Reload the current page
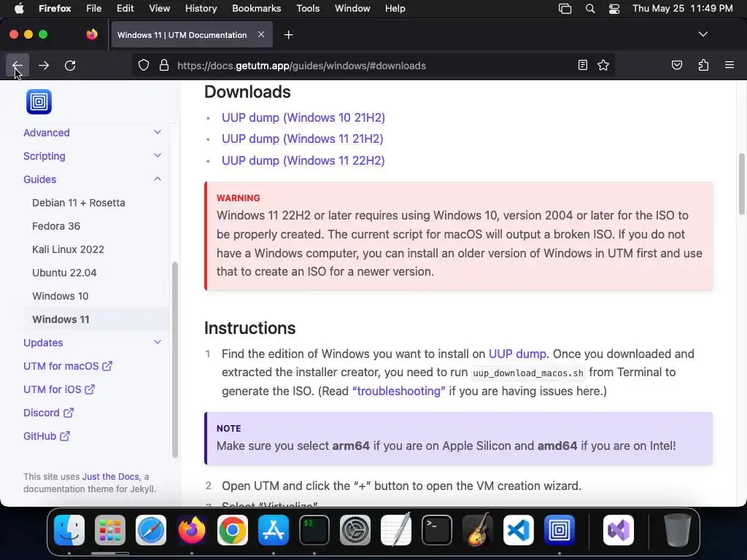Image resolution: width=747 pixels, height=560 pixels. coord(70,65)
